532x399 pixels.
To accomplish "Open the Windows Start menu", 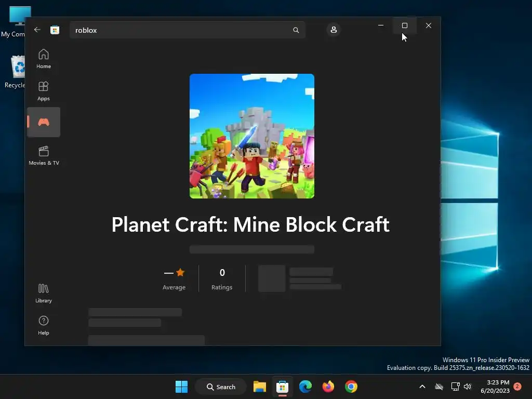I will (181, 387).
